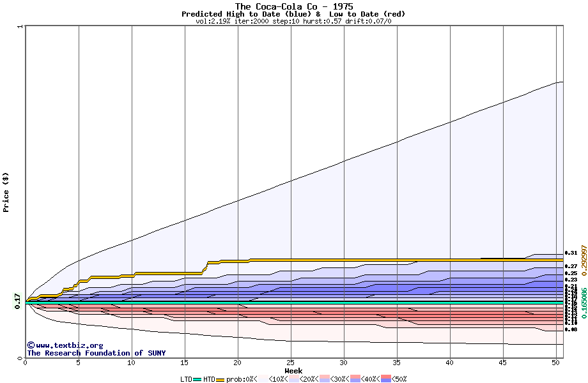Click the 0.27 right-side price label
This screenshot has width=588, height=383.
(x=571, y=266)
